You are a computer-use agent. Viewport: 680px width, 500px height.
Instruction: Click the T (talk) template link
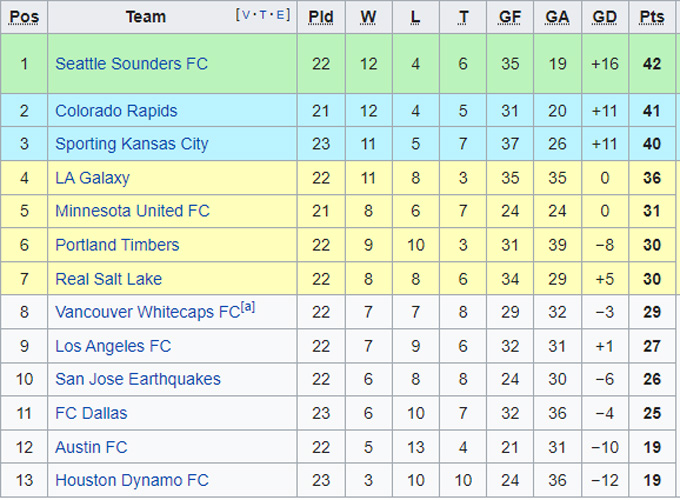(264, 15)
